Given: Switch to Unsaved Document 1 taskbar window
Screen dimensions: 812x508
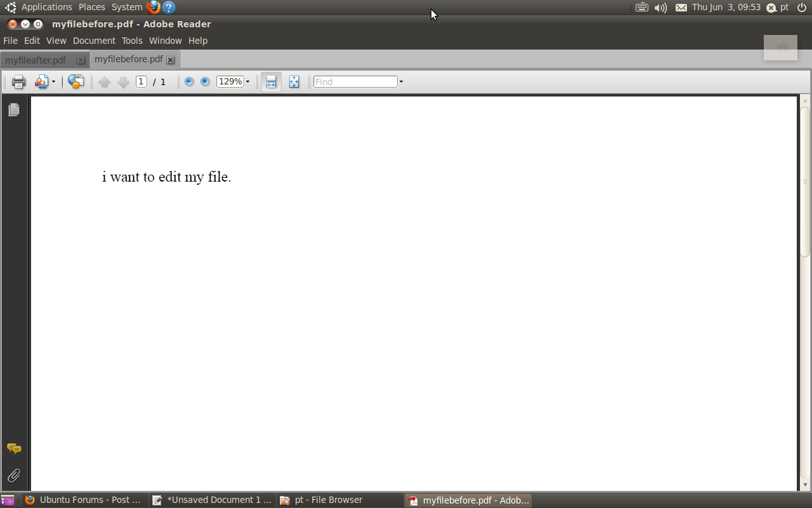Looking at the screenshot, I should [213, 500].
